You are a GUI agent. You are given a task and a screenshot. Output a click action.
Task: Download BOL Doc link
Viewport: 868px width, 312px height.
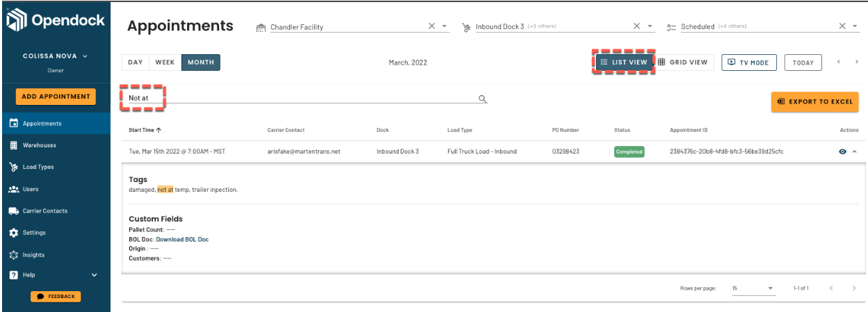(x=182, y=240)
